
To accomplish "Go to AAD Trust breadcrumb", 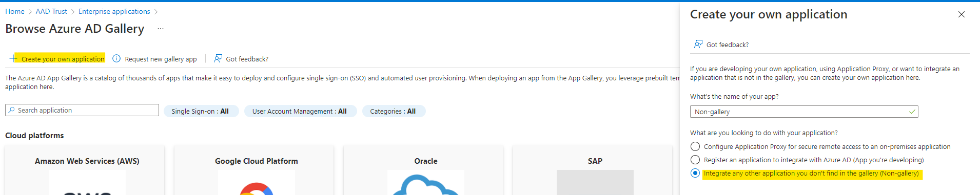I will pos(51,11).
